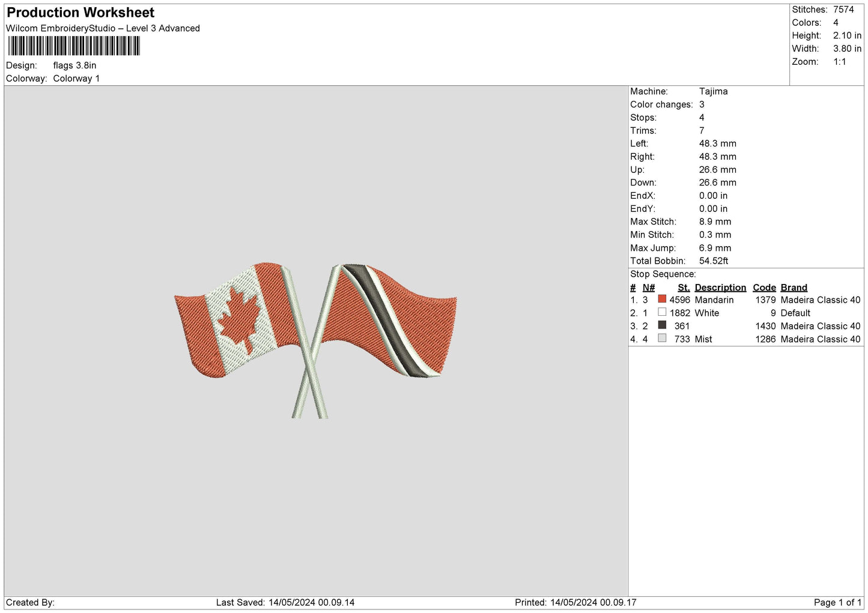Viewport: 868px width, 613px height.
Task: Click the 'Colorway 1' value
Action: (x=76, y=79)
